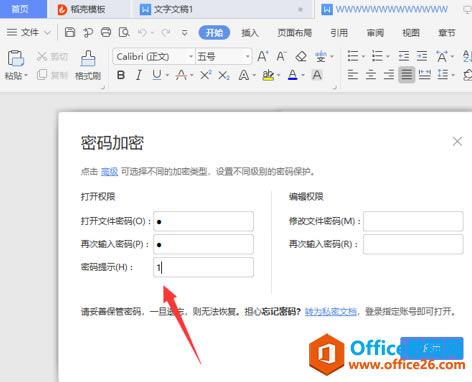Screen dimensions: 472x382
Task: Click the undo arrow icon
Action: pyautogui.click(x=142, y=32)
